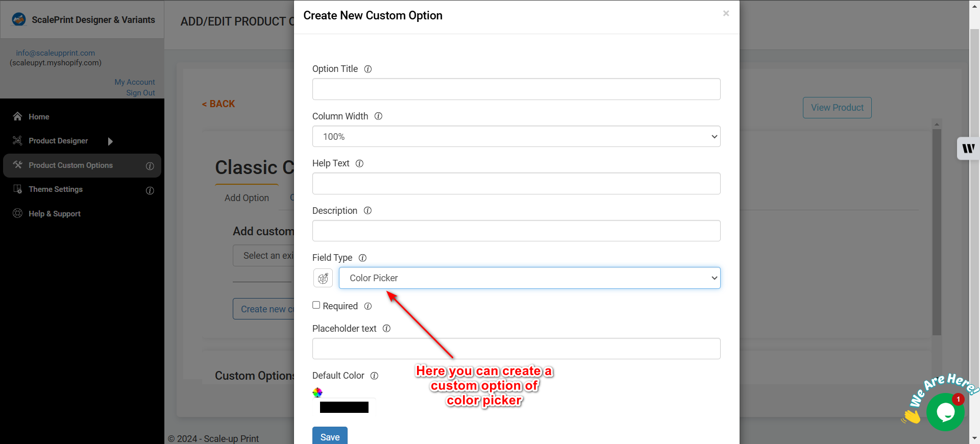980x444 pixels.
Task: Click the Option Title input field
Action: 516,89
